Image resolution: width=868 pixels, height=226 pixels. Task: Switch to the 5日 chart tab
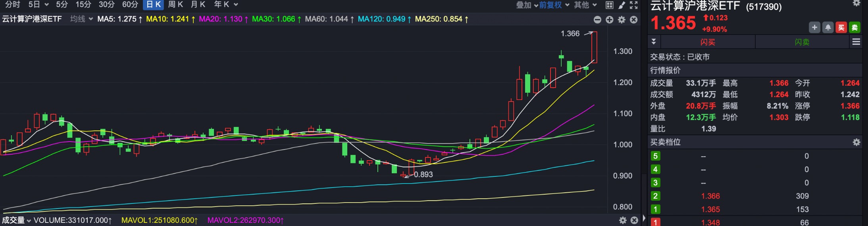click(x=34, y=5)
